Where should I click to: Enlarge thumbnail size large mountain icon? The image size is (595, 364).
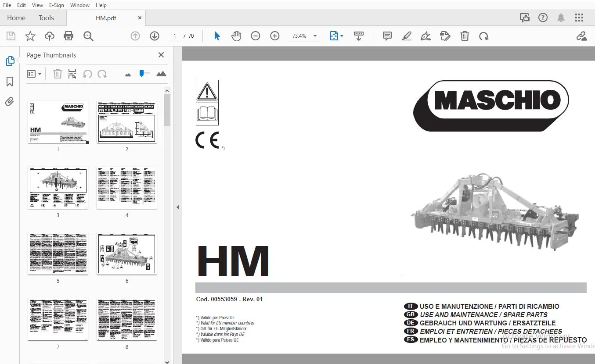pyautogui.click(x=161, y=74)
